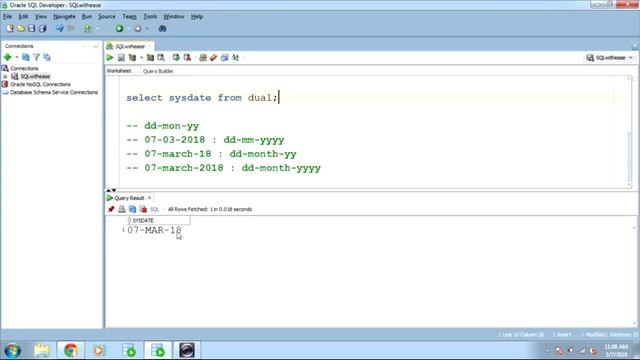Screen dimensions: 640x360
Task: Open the Navigate menu
Action: click(64, 16)
